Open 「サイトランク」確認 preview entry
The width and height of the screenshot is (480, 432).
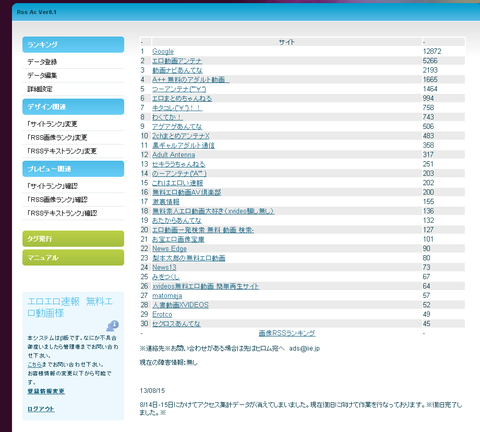(52, 186)
